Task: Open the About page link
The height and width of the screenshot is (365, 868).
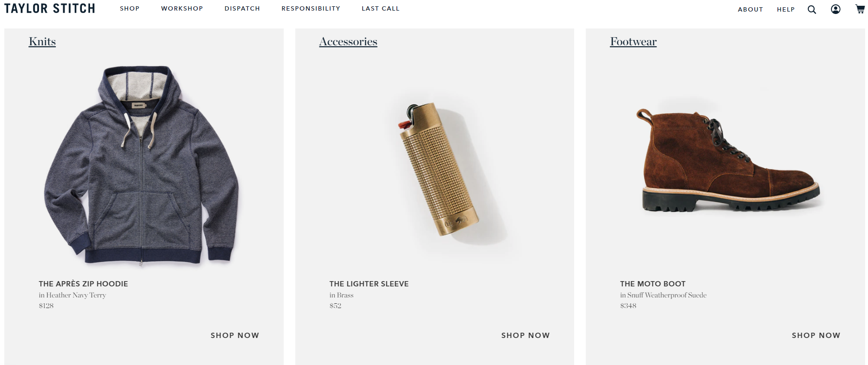Action: (750, 10)
